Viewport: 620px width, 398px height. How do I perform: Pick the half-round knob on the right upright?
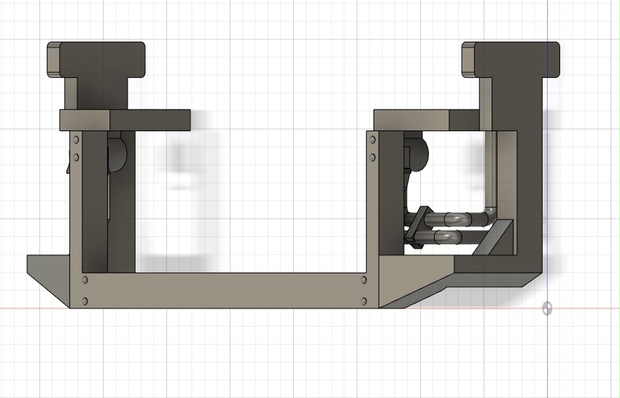(416, 153)
